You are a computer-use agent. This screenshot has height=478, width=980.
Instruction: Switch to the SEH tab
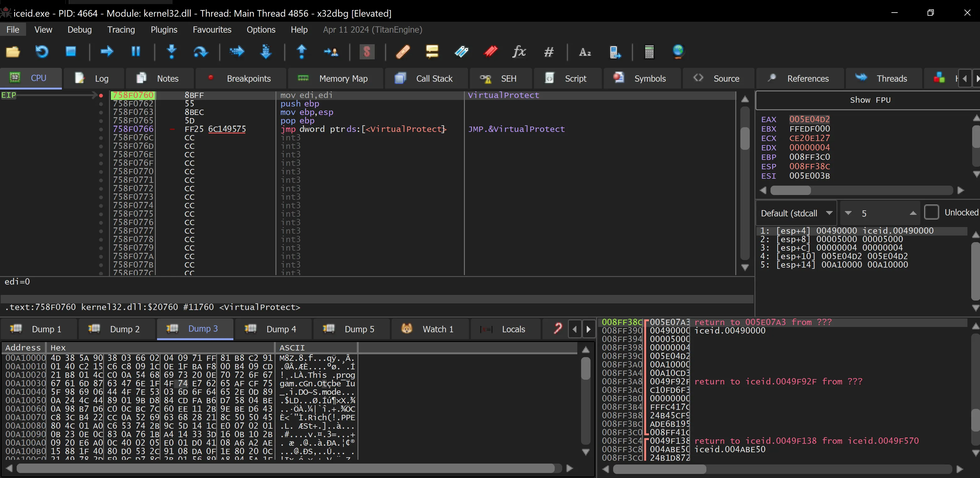tap(501, 79)
